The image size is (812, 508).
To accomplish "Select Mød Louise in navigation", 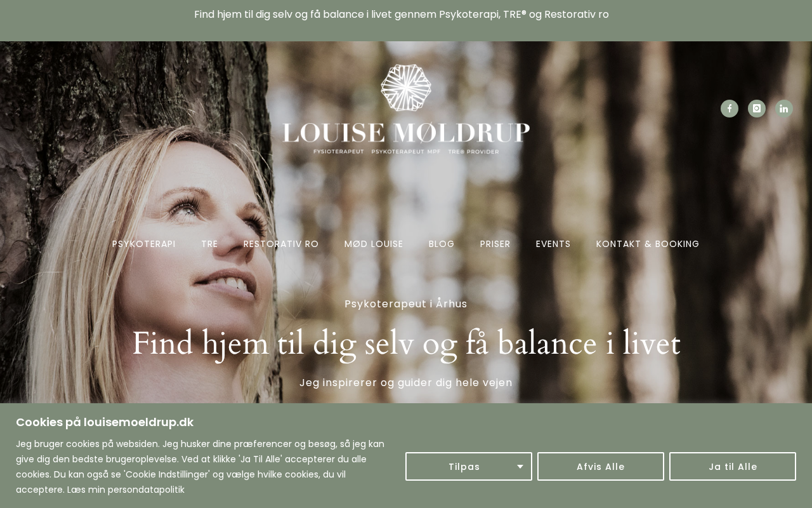I will tap(374, 244).
